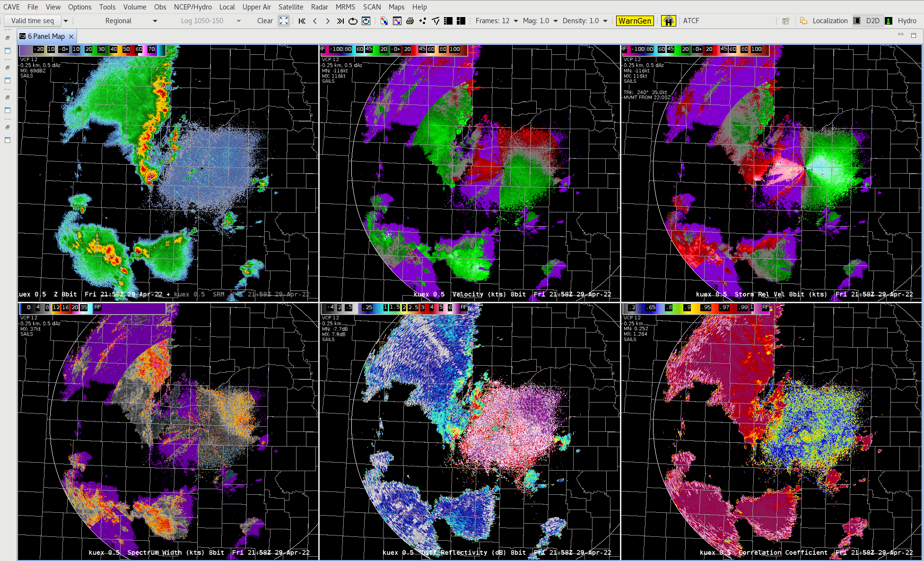Click the map icon on 6 Panel Map tab
Screen dimensions: 924x561
pyautogui.click(x=22, y=36)
